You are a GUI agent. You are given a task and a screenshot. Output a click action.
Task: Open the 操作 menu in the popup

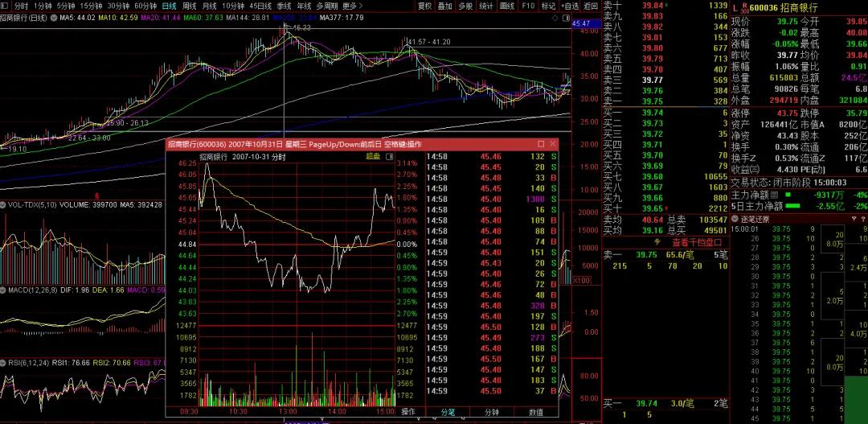coord(408,411)
